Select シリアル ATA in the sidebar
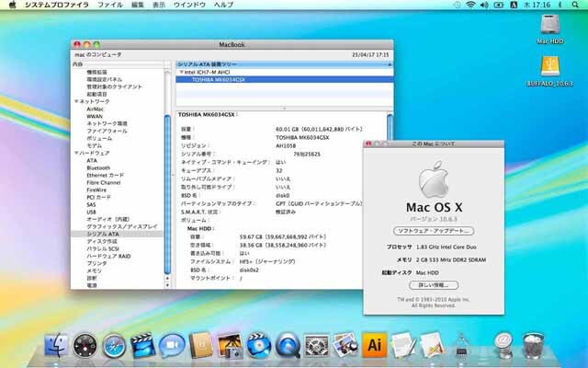Viewport: 588px width, 368px height. pos(103,234)
